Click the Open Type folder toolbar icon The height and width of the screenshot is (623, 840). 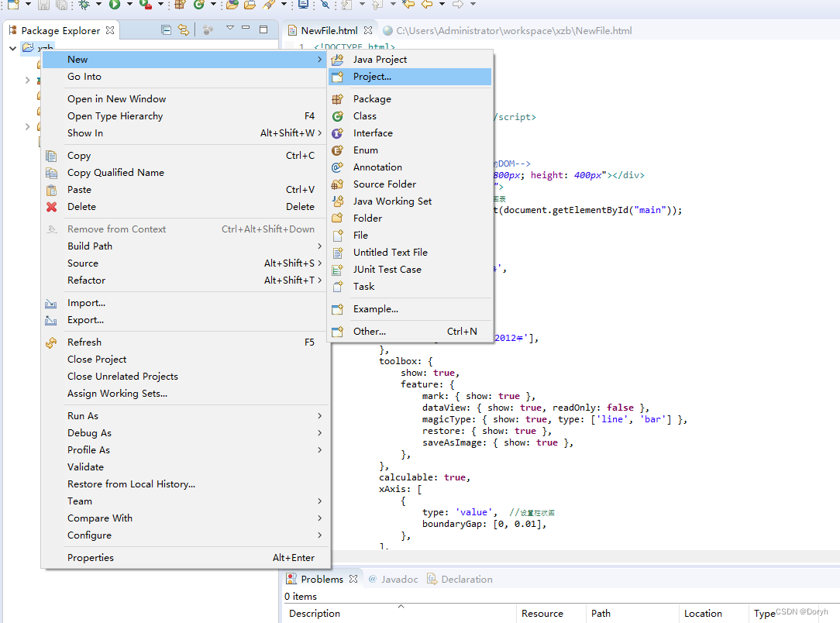point(232,5)
